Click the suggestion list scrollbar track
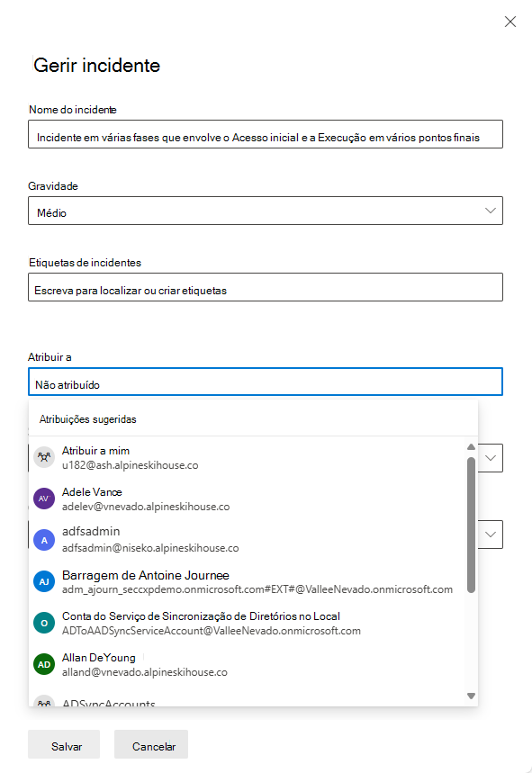 (470, 630)
